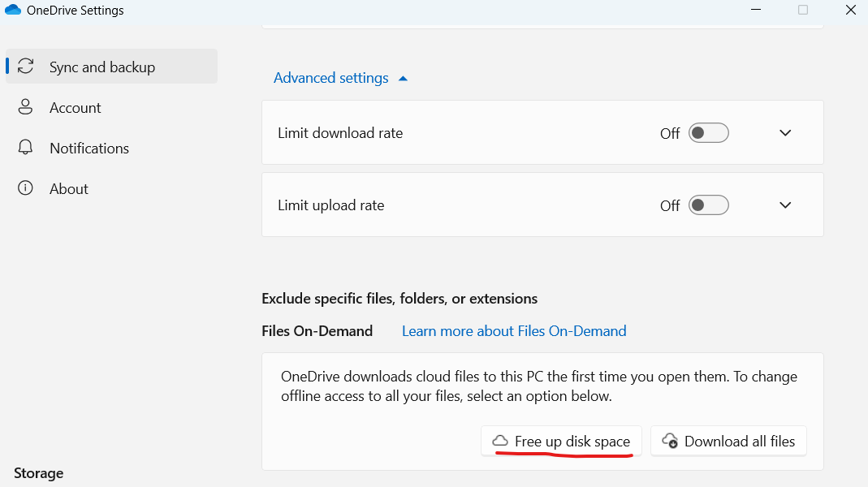Expand the Limit upload rate options
The height and width of the screenshot is (487, 868).
[785, 205]
